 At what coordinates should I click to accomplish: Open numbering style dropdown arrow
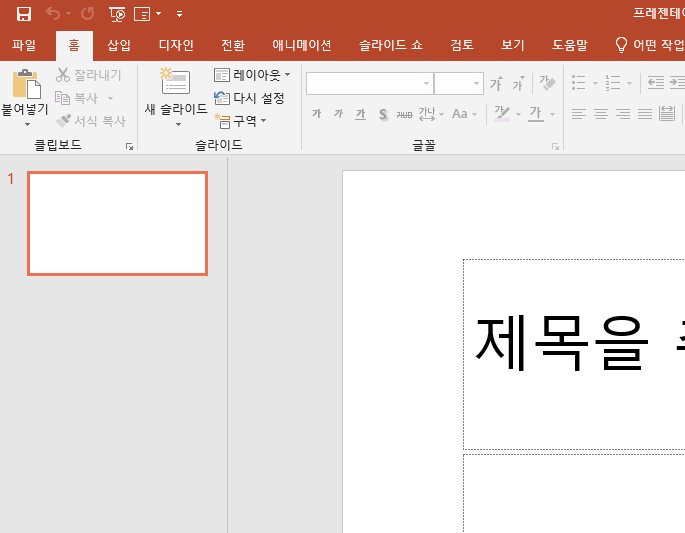click(629, 83)
